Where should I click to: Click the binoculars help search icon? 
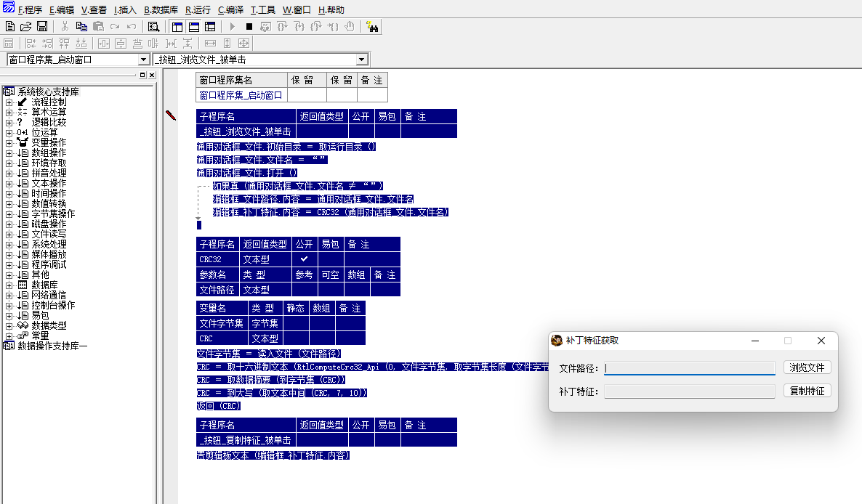pos(373,27)
